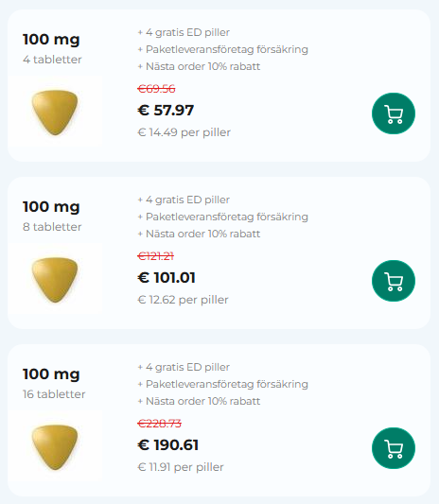Click '€ 11.91 per piller' text
The width and height of the screenshot is (439, 504).
pyautogui.click(x=181, y=467)
